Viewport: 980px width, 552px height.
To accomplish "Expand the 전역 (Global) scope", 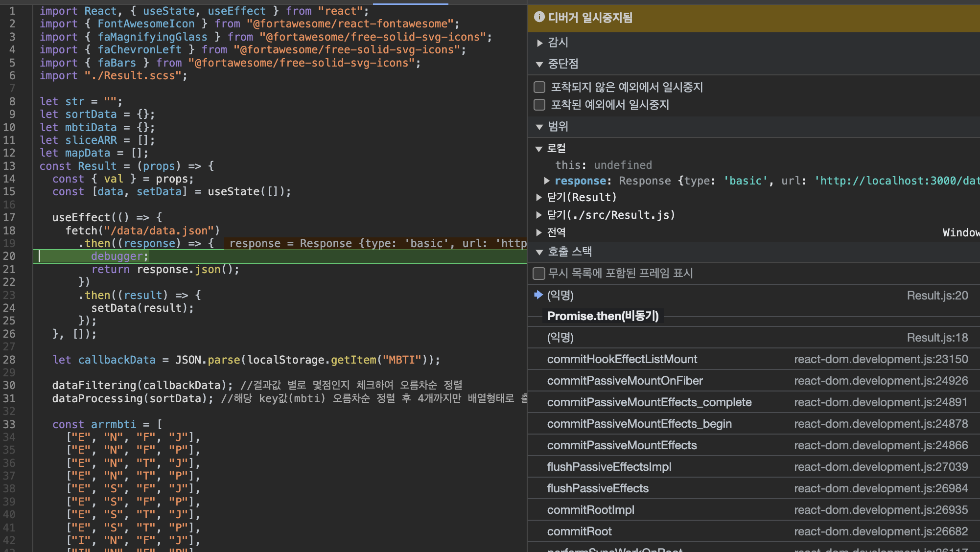I will coord(539,232).
